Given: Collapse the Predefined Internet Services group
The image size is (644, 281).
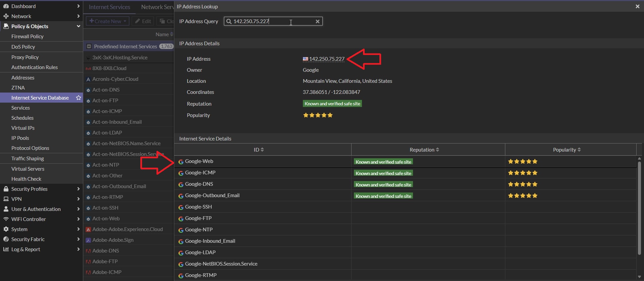Looking at the screenshot, I should (89, 46).
